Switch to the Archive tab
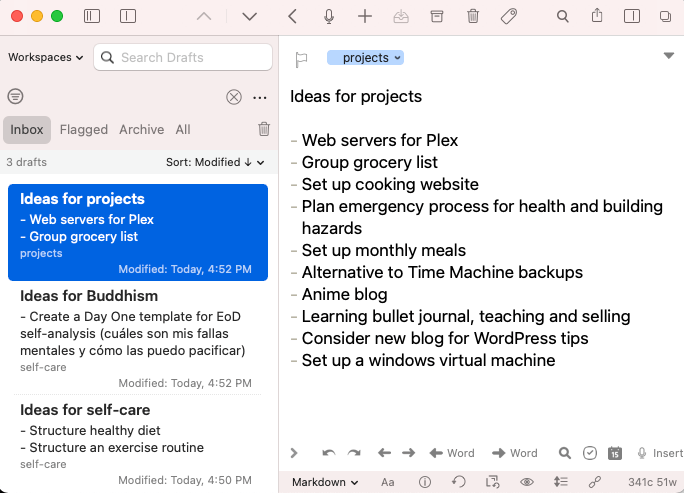684x493 pixels. pyautogui.click(x=142, y=130)
